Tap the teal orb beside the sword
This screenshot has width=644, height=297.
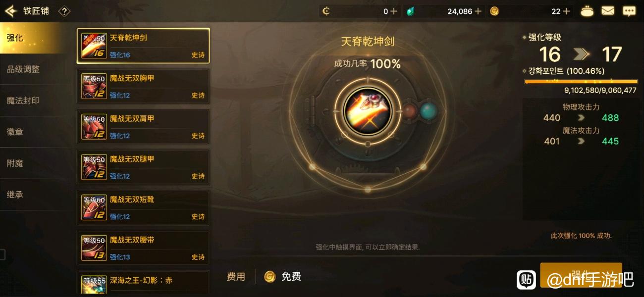pyautogui.click(x=429, y=110)
